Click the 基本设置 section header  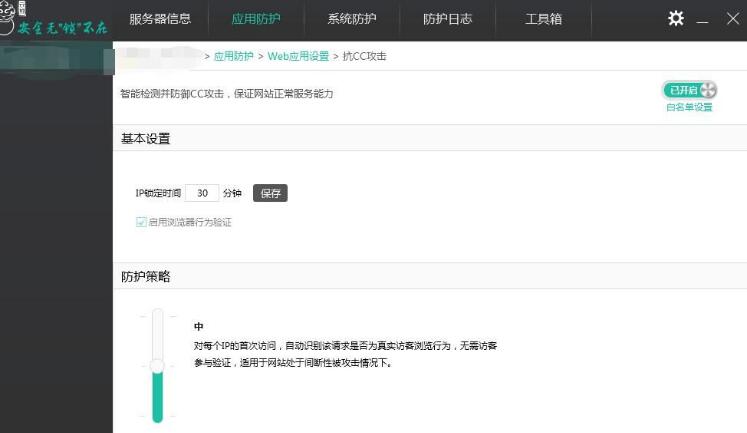(145, 139)
